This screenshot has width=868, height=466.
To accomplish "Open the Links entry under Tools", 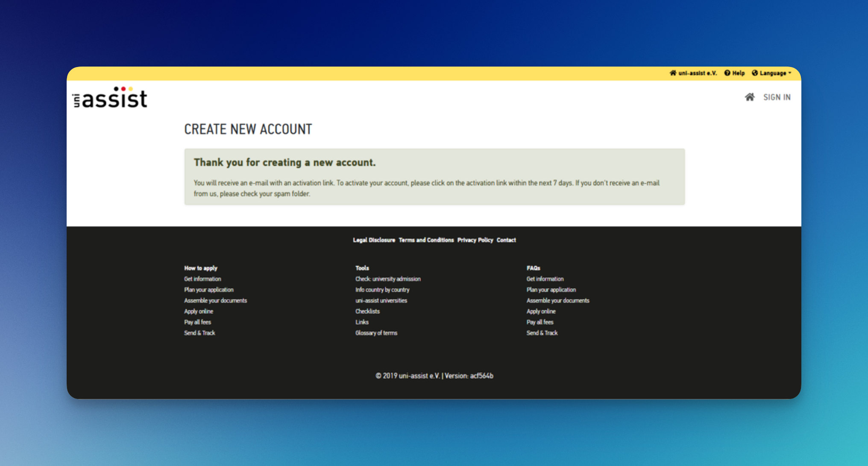I will tap(362, 322).
